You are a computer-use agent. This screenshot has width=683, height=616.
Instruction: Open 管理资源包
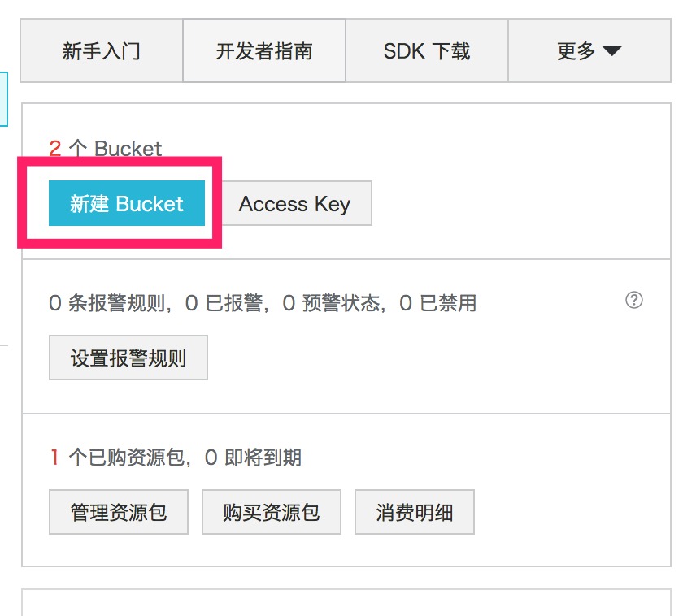[x=119, y=512]
